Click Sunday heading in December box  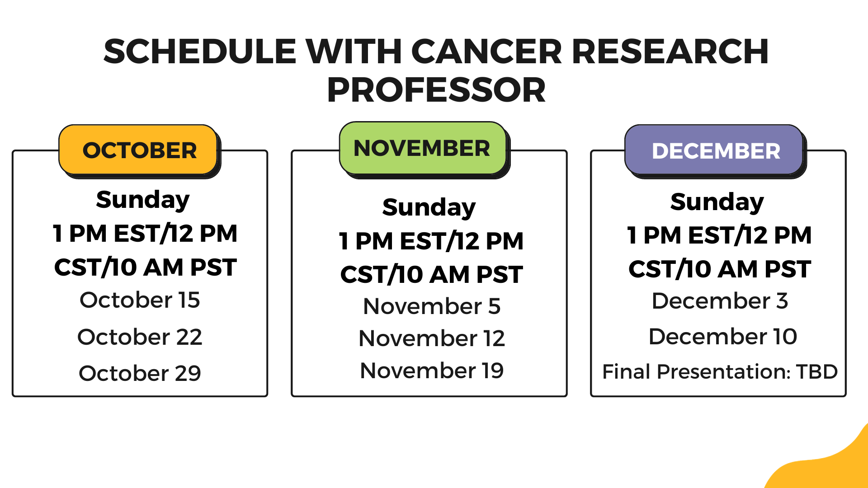coord(717,202)
